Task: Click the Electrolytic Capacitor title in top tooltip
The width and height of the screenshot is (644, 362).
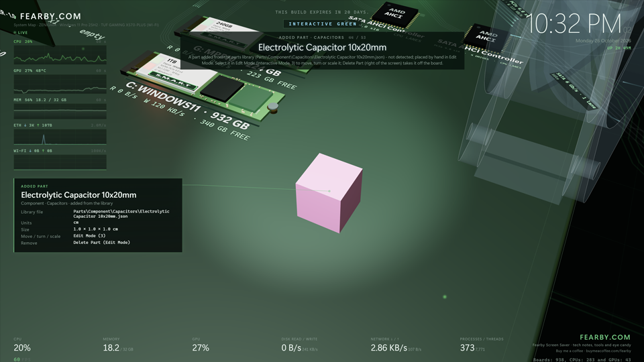Action: pyautogui.click(x=322, y=47)
